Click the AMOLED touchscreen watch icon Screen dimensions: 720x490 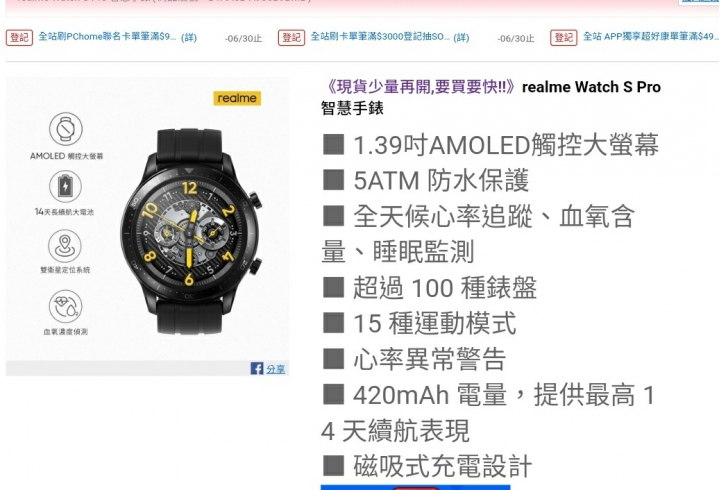tap(66, 129)
